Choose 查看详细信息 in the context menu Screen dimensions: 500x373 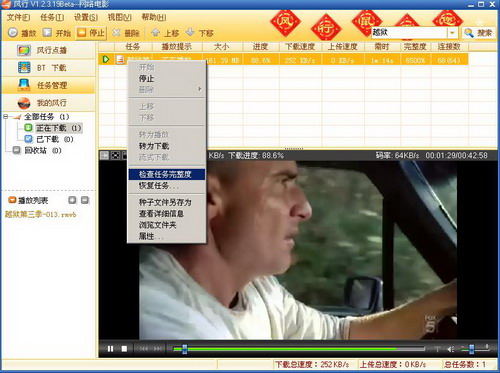pos(167,213)
